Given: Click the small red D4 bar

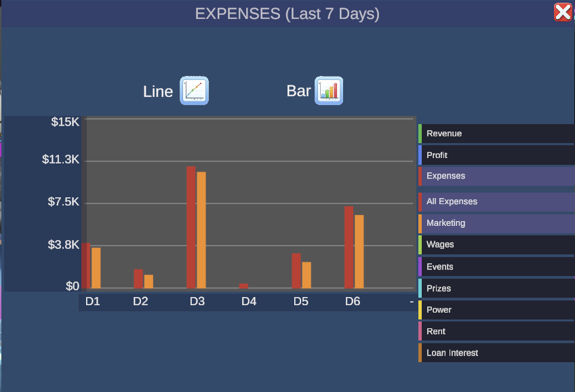Looking at the screenshot, I should (243, 286).
